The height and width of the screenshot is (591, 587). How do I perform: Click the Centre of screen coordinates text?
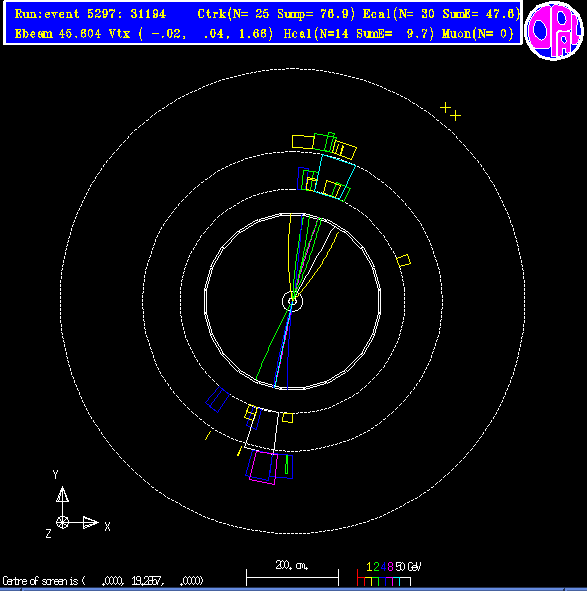pos(103,581)
